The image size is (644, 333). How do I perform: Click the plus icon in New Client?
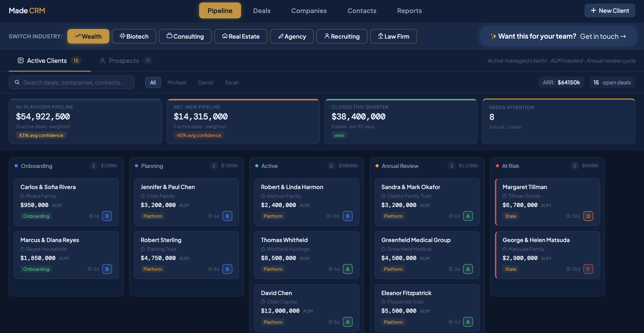(593, 11)
